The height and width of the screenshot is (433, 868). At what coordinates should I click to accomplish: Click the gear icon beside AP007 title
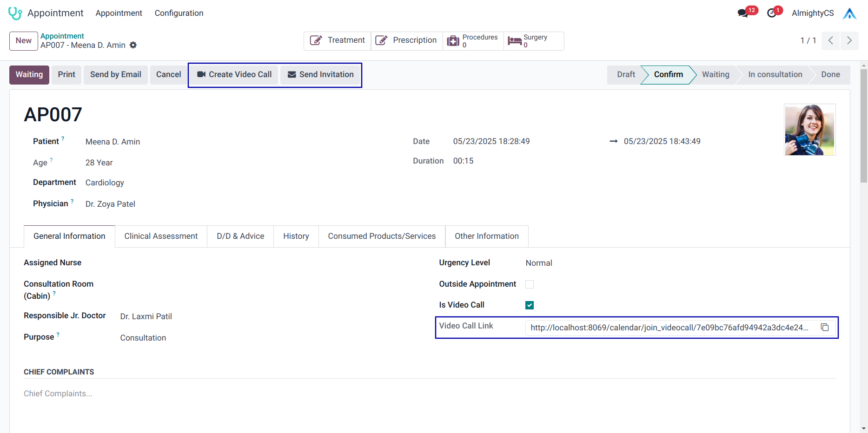(x=133, y=45)
